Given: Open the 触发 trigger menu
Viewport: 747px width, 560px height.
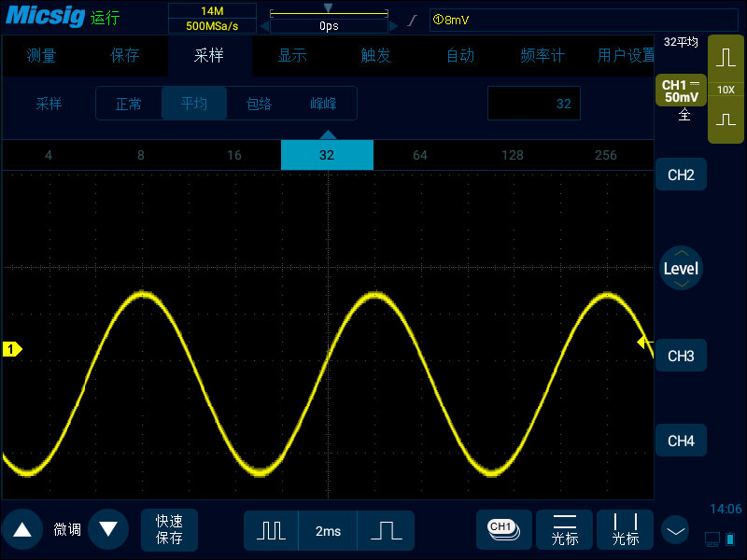Looking at the screenshot, I should pyautogui.click(x=375, y=56).
